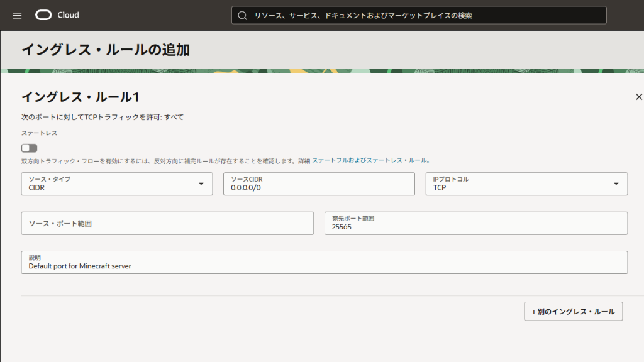Screen dimensions: 644x362
Task: Click the イングレス・ルールの追加 page title
Action: [106, 50]
